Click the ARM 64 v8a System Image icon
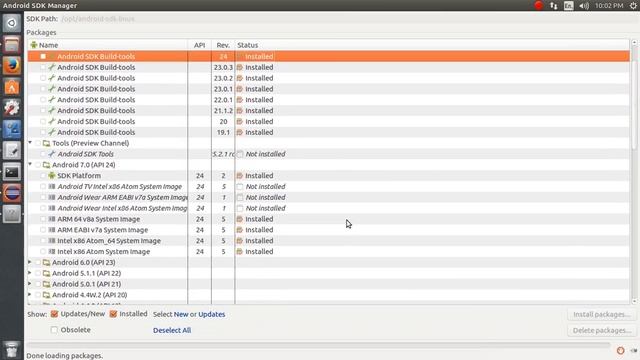Screen dimensions: 640x360 [x=52, y=219]
